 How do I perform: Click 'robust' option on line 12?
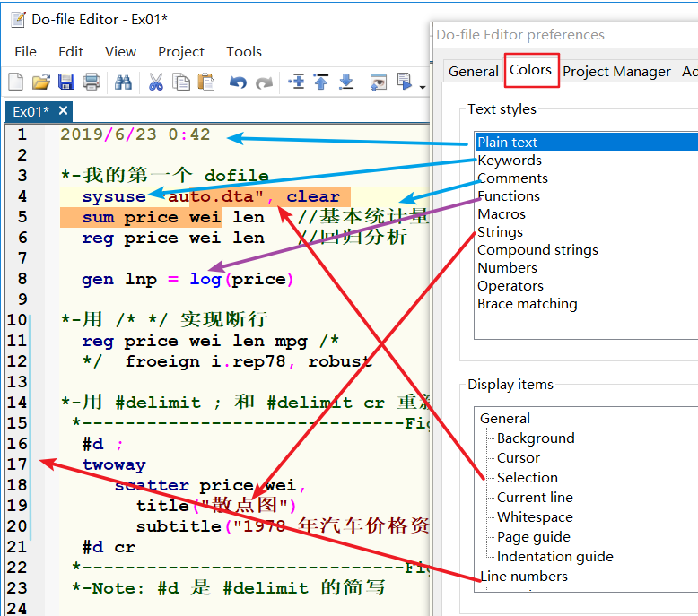click(340, 361)
